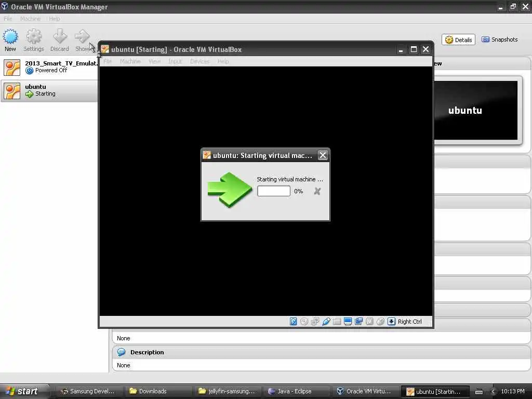Click the system tray keyboard icon
Viewport: 532px width, 399px height.
(478, 392)
